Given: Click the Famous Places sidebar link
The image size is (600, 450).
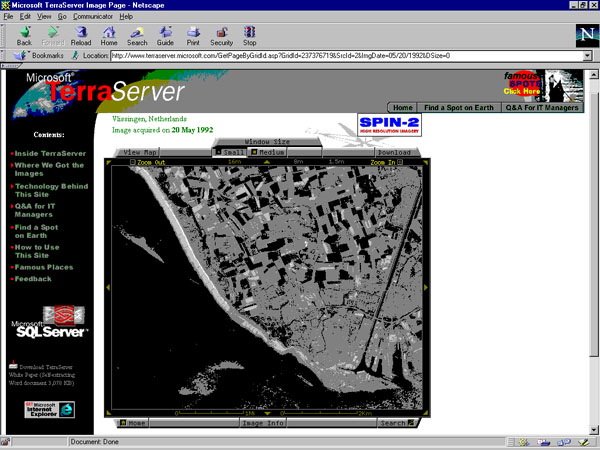Looking at the screenshot, I should coord(44,267).
